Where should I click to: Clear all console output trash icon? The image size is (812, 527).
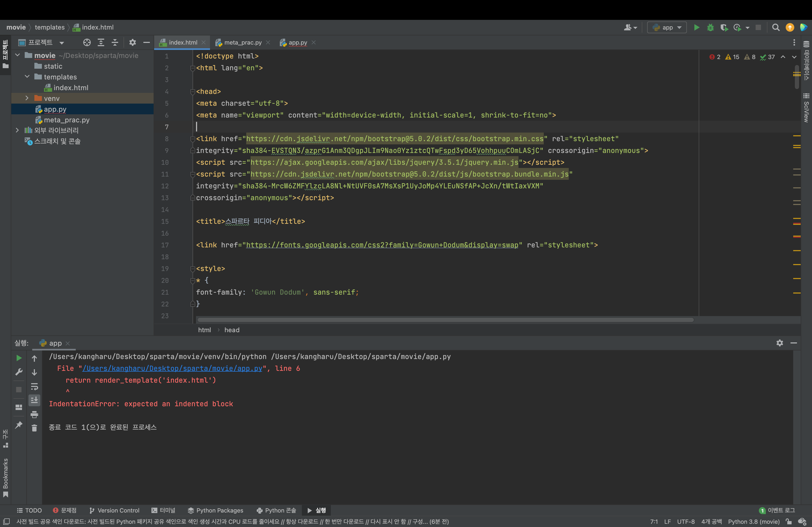point(34,428)
